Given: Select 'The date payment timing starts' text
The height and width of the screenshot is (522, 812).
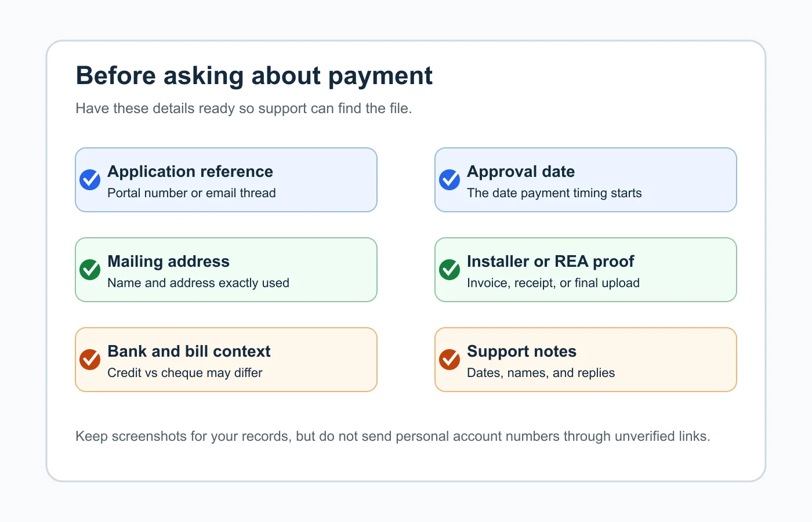Looking at the screenshot, I should pyautogui.click(x=554, y=193).
